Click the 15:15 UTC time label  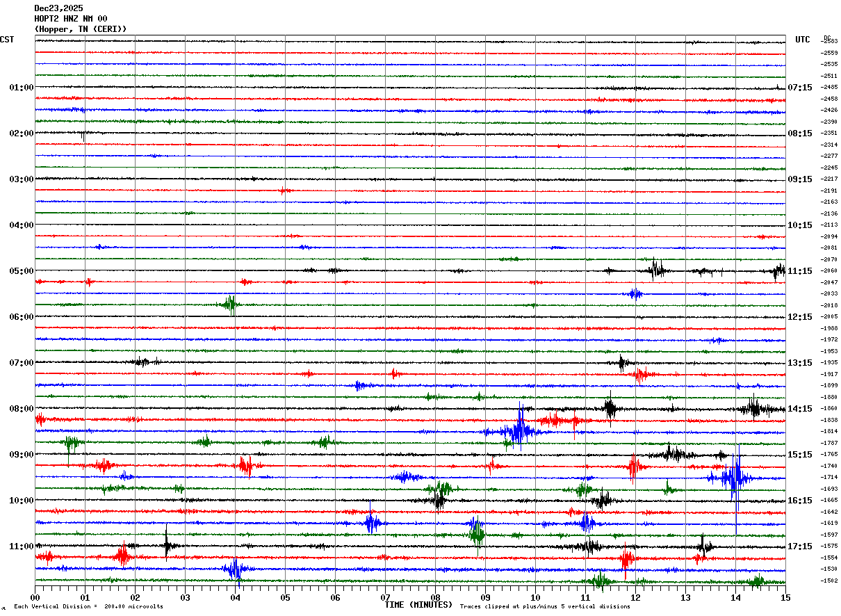click(800, 455)
